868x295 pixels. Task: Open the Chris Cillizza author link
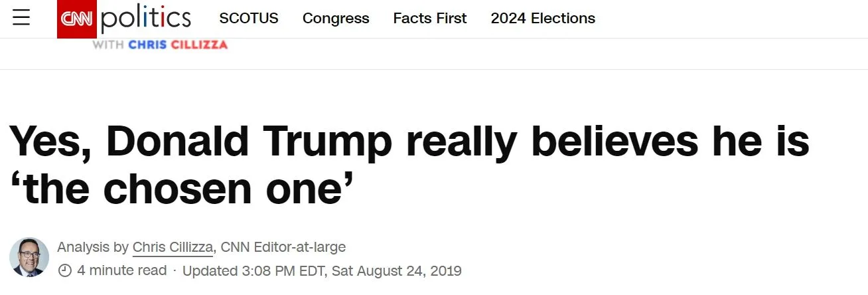coord(173,248)
